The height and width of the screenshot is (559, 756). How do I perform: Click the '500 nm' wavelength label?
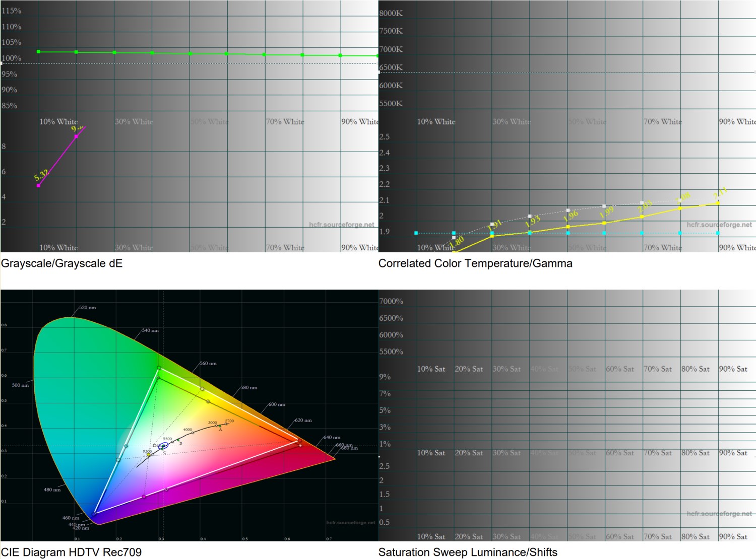[21, 385]
